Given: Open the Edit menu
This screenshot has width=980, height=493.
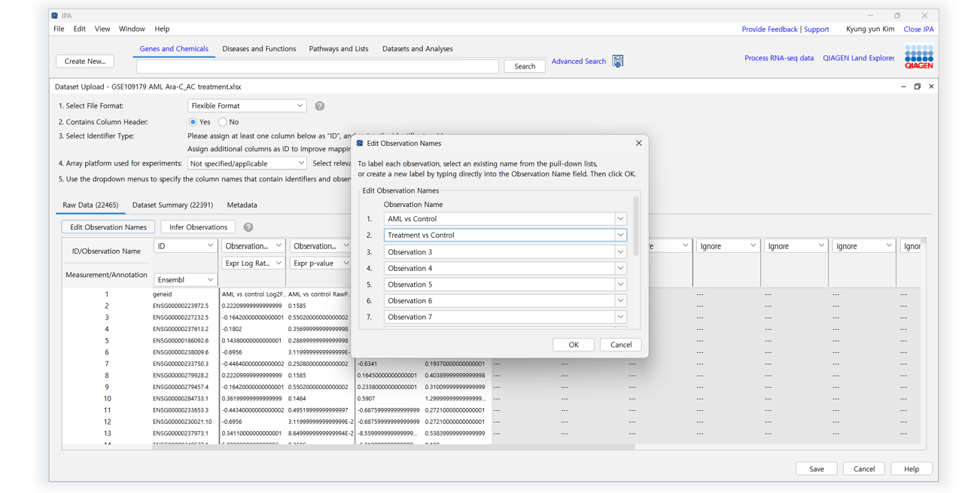Looking at the screenshot, I should point(79,29).
